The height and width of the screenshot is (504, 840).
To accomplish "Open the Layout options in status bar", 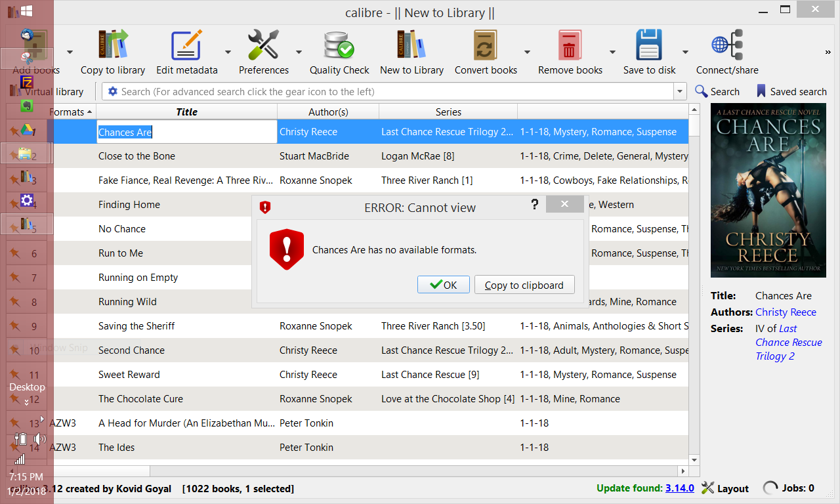I will (725, 488).
